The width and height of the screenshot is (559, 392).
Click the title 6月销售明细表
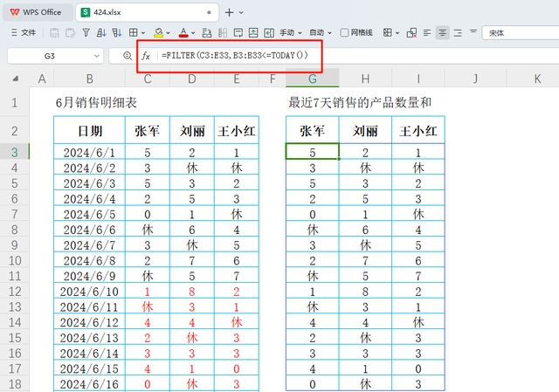point(96,103)
